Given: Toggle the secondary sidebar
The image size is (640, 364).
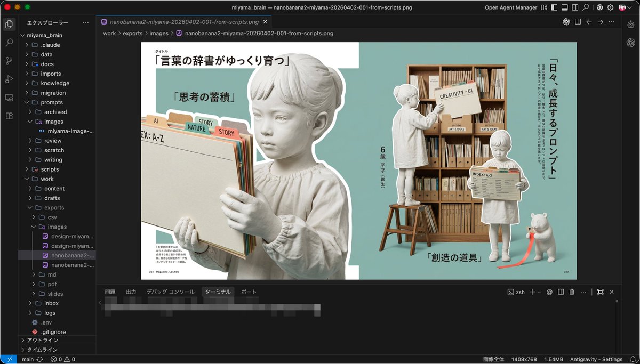Looking at the screenshot, I should pos(575,8).
